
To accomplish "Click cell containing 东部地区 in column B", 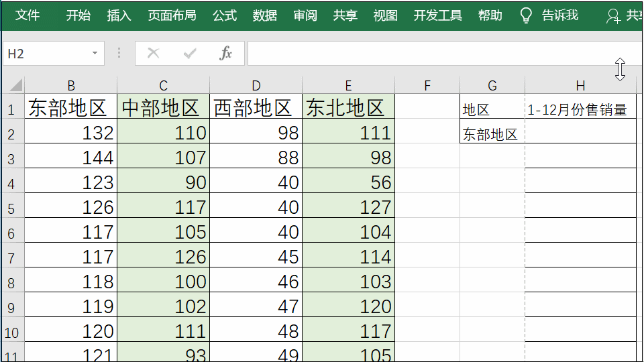I will (70, 107).
